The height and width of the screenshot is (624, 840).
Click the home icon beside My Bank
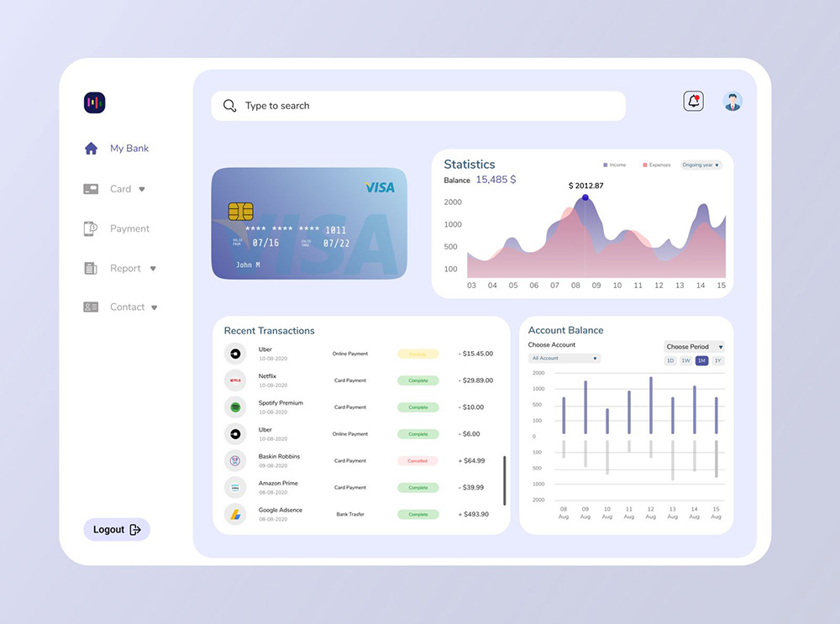pyautogui.click(x=91, y=149)
